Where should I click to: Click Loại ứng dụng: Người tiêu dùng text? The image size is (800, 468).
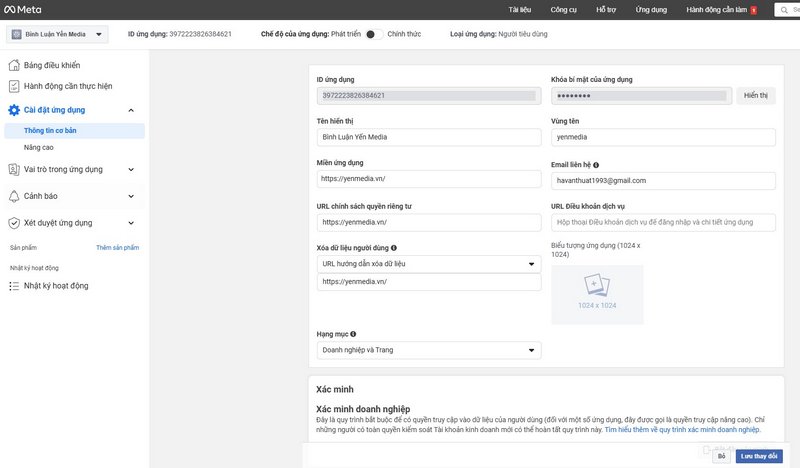(x=498, y=34)
